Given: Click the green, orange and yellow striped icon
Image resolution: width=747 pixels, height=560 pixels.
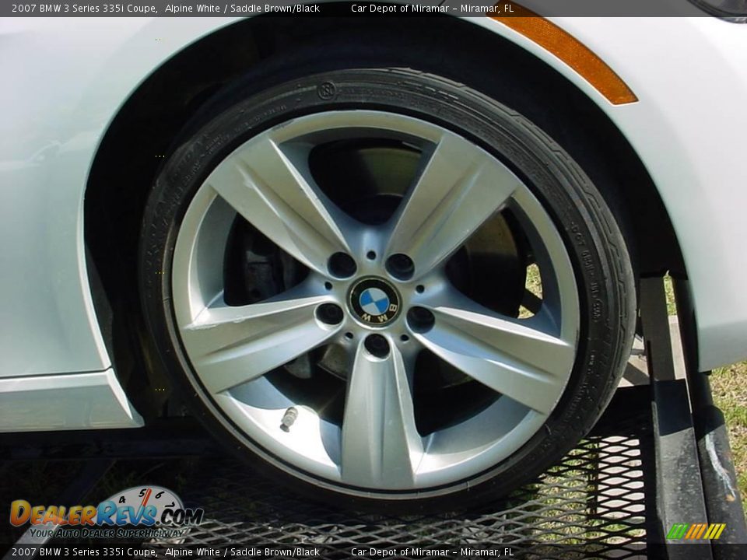Looking at the screenshot, I should click(x=696, y=531).
